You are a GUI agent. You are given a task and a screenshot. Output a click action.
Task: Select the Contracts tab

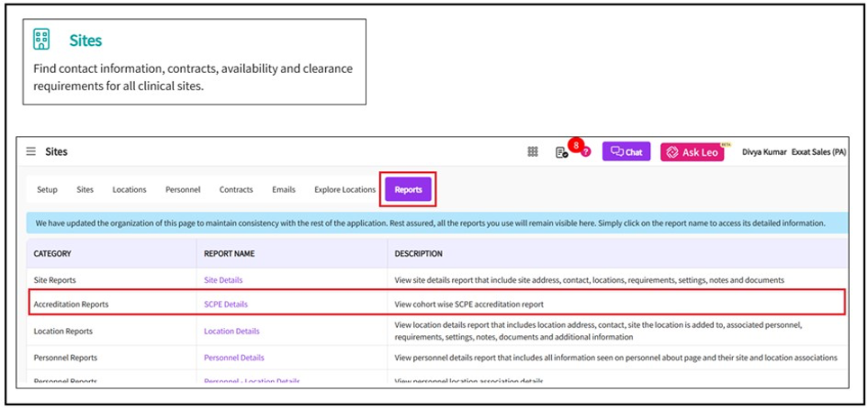(x=236, y=190)
